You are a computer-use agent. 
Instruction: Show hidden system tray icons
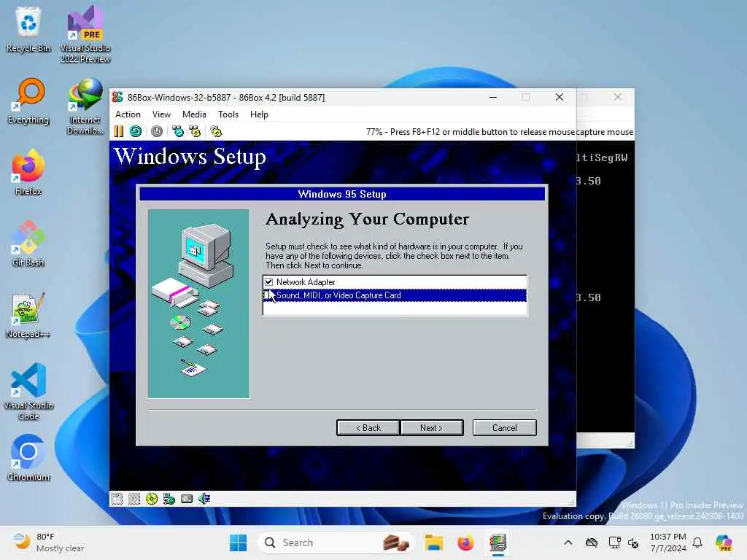568,542
